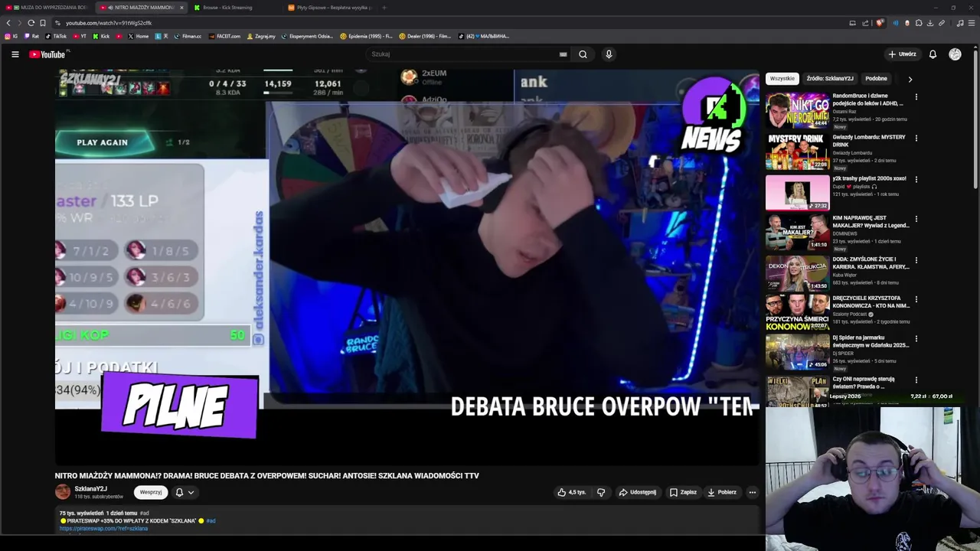The image size is (980, 551).
Task: Click the Utwórz create button
Action: [x=902, y=54]
